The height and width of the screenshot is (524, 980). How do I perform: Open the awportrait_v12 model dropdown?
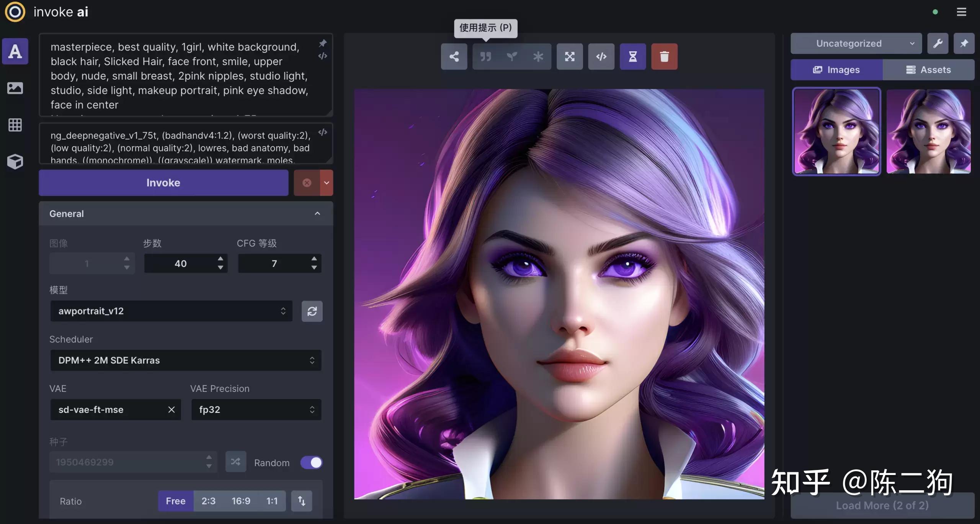[x=171, y=311]
